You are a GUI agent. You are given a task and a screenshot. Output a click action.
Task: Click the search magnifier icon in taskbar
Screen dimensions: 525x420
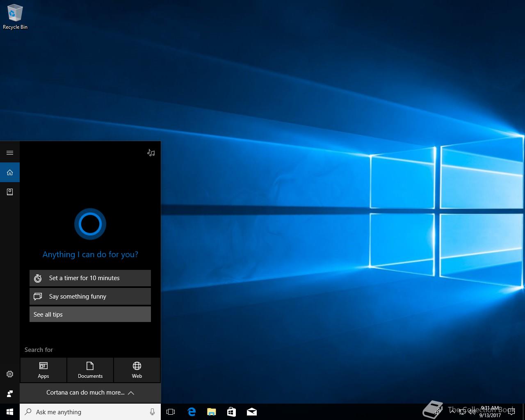pos(28,412)
